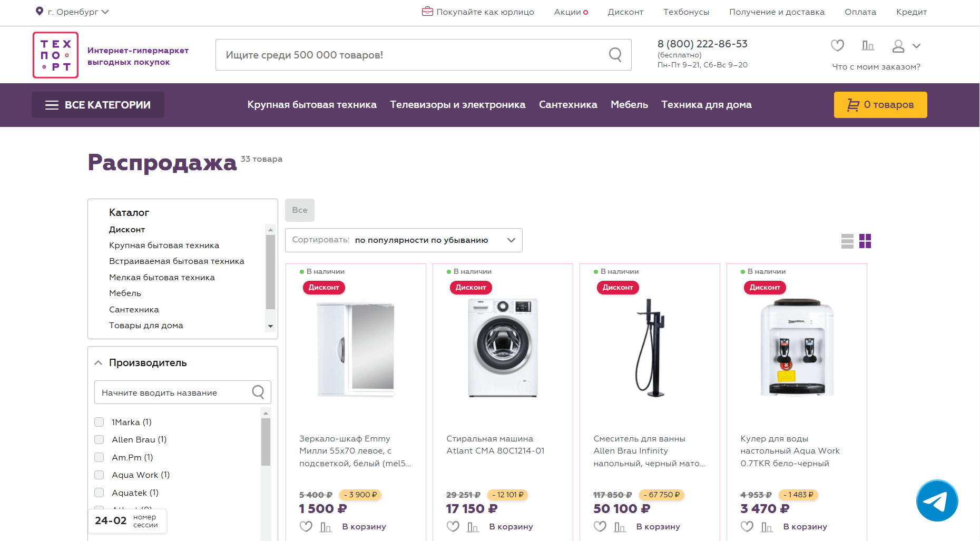Focus the manufacturer name search field

point(174,392)
